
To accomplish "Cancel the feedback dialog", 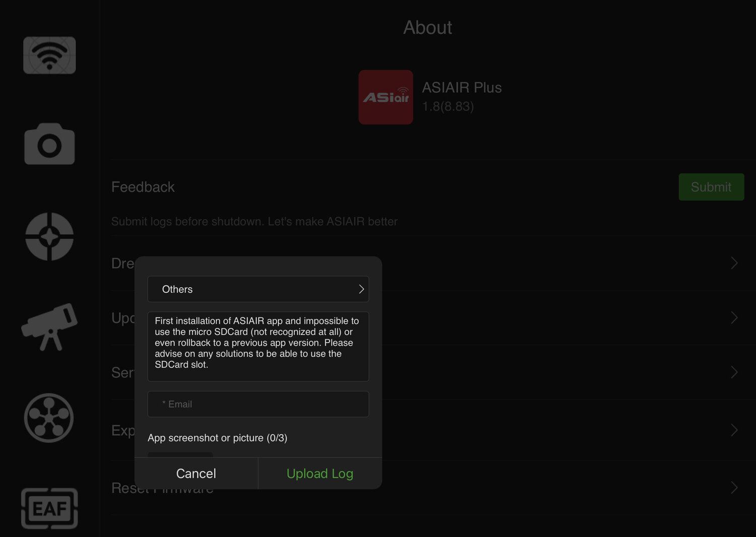I will (196, 474).
